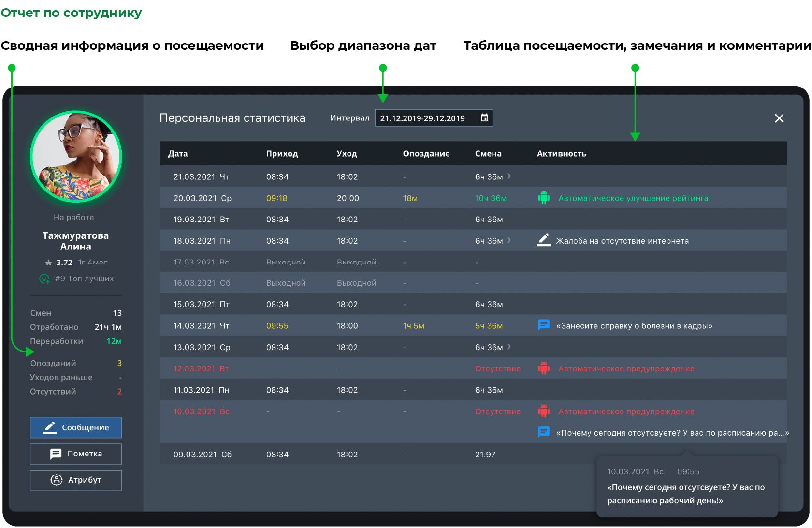Click the 18м lateness value
812x528 pixels.
coord(410,198)
